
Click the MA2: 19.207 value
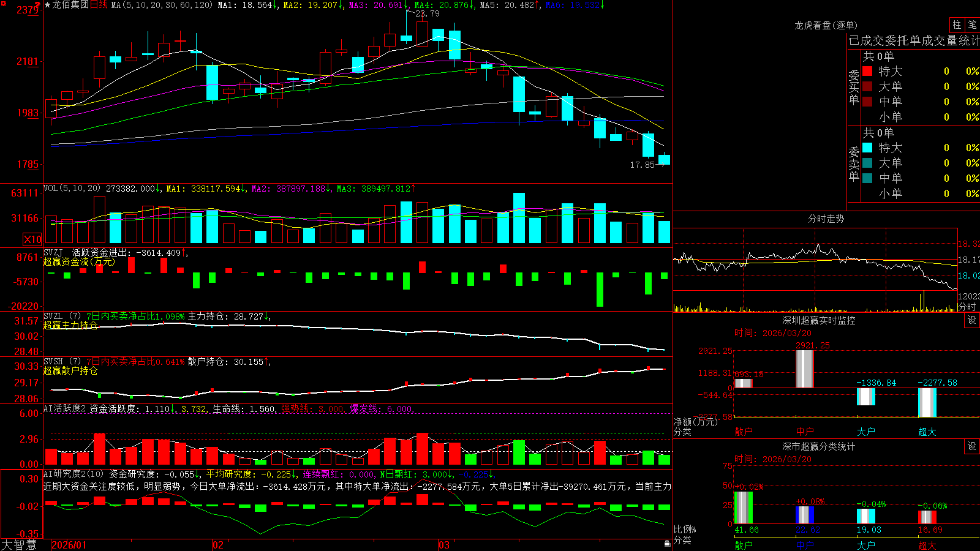pyautogui.click(x=312, y=5)
